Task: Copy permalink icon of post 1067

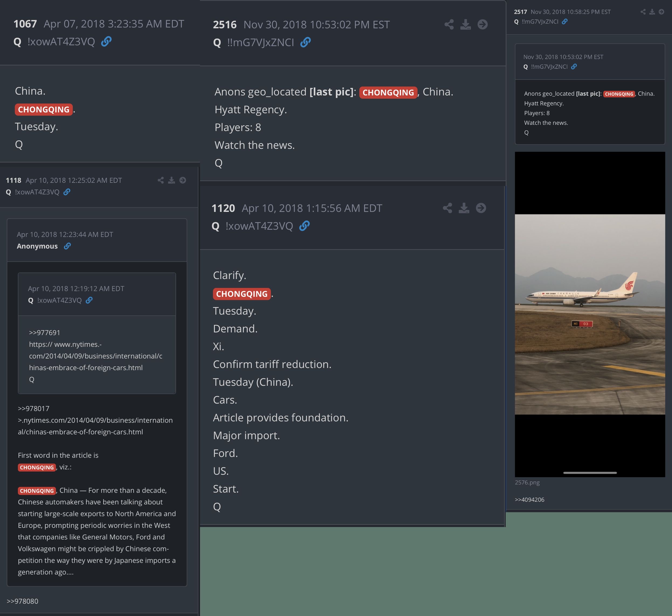Action: (106, 42)
